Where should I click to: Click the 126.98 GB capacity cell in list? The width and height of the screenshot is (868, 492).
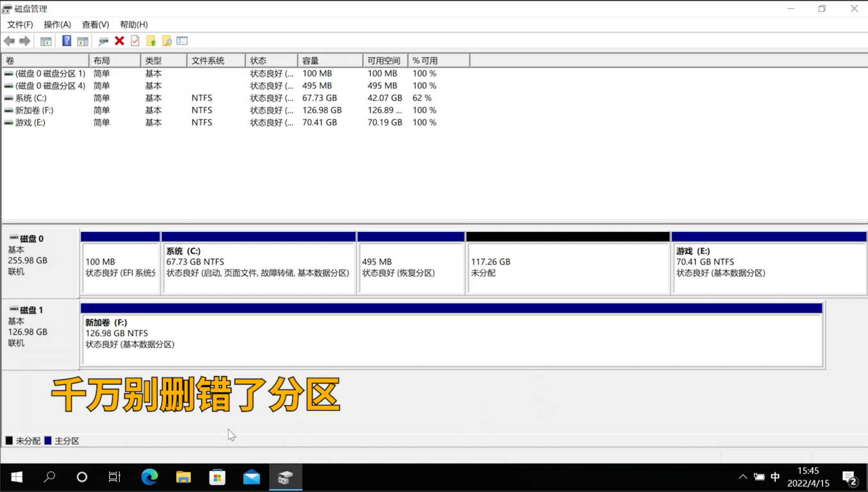point(322,110)
